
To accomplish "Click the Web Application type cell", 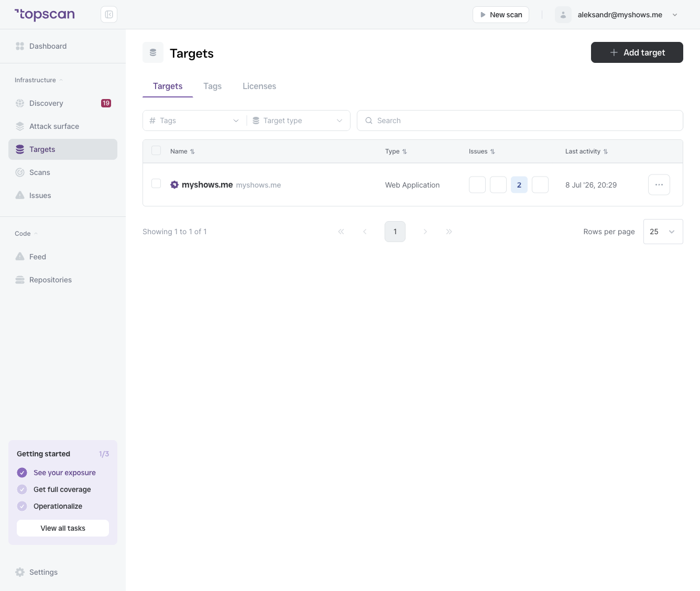I will (x=412, y=185).
